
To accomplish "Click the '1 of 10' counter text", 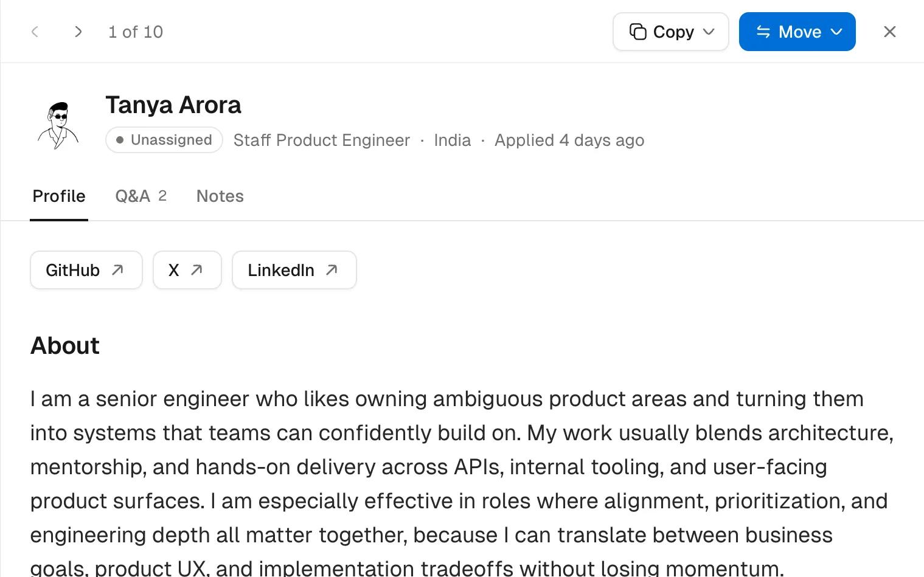I will [x=136, y=32].
